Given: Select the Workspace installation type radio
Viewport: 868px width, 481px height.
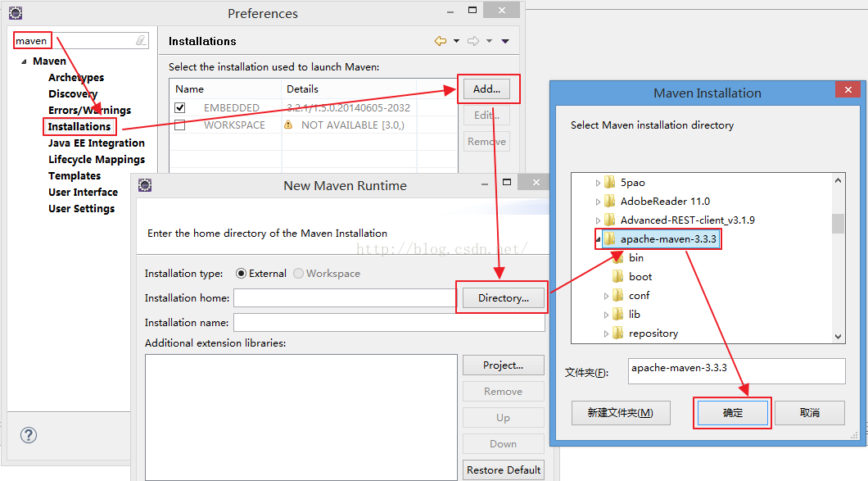Looking at the screenshot, I should coord(298,273).
